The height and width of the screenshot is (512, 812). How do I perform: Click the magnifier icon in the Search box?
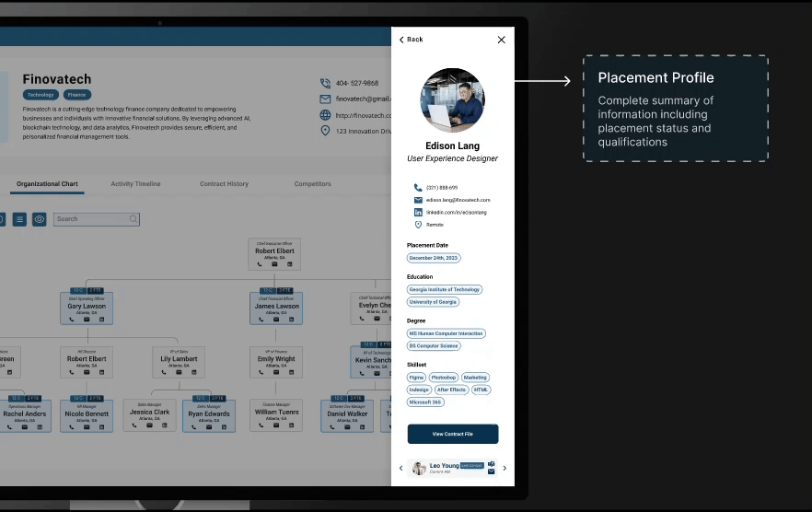(133, 219)
